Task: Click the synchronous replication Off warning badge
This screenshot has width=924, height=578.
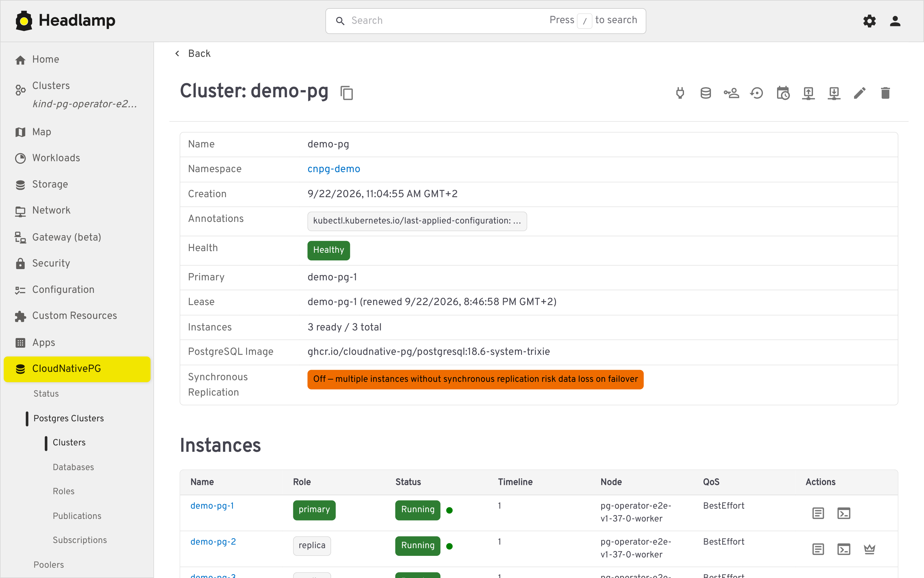Action: pos(475,379)
